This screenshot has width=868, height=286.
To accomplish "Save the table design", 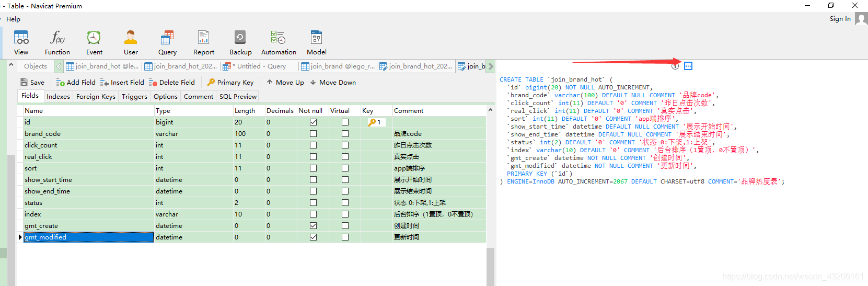I will click(32, 82).
